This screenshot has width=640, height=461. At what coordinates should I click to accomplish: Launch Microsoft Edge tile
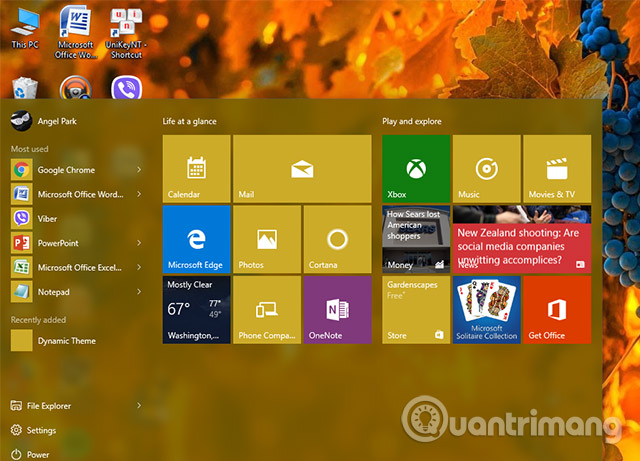[x=196, y=239]
